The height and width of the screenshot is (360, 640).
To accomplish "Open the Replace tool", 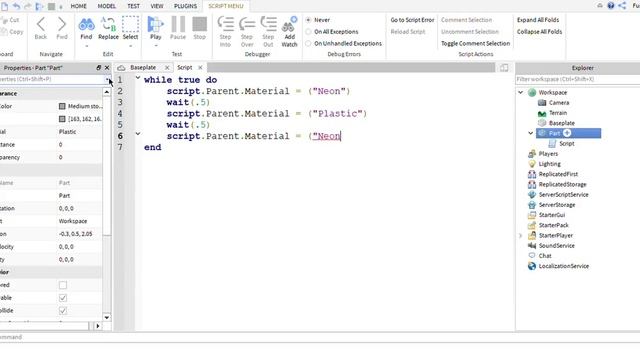I will click(108, 24).
